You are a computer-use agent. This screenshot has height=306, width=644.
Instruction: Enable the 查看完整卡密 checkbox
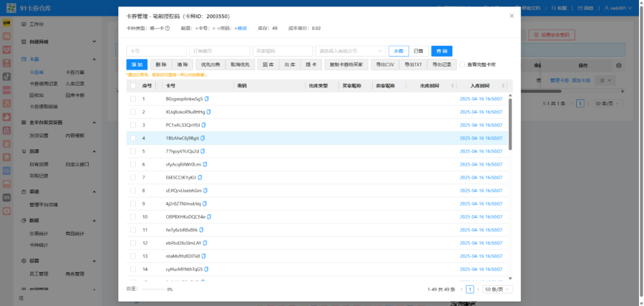(462, 64)
